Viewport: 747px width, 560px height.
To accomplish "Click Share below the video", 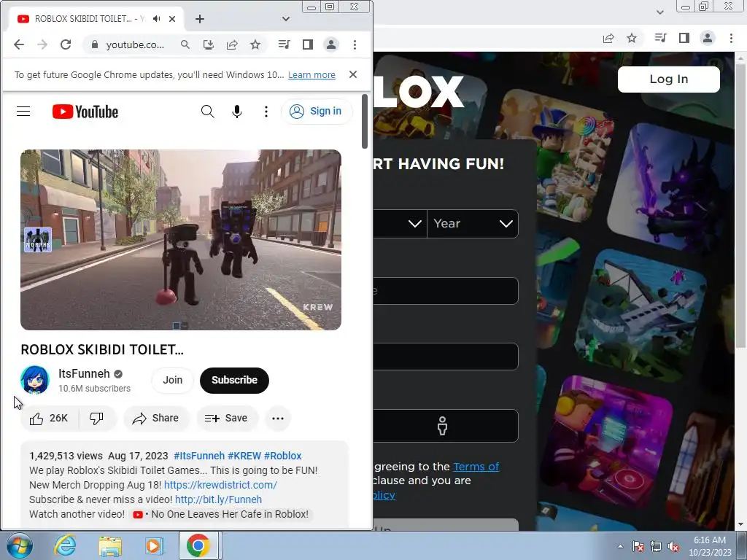I will 156,418.
